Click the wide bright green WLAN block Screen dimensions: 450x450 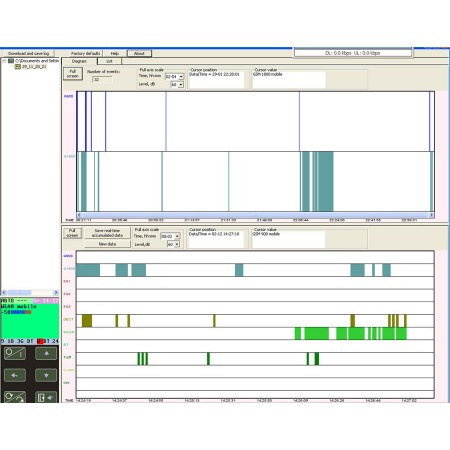click(x=317, y=334)
